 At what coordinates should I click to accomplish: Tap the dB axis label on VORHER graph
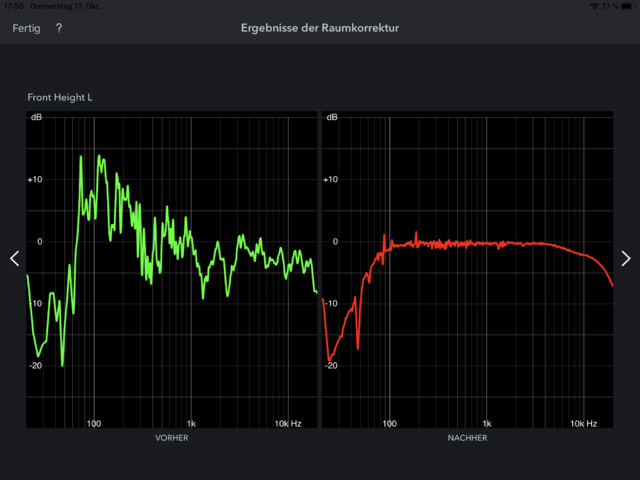pos(36,118)
